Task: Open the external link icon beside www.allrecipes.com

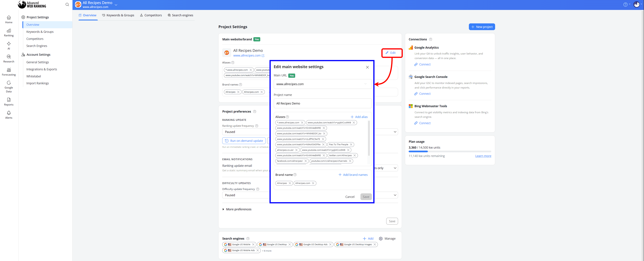Action: click(x=263, y=56)
